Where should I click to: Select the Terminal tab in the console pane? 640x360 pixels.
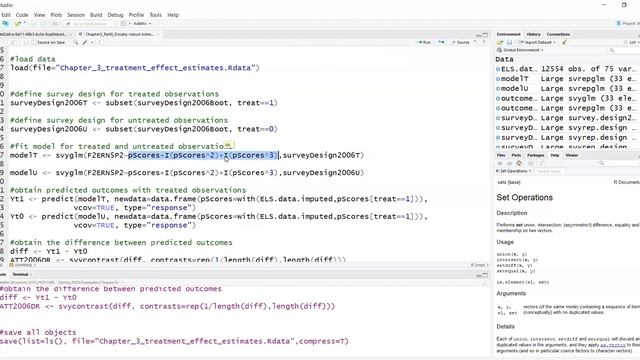click(20, 275)
